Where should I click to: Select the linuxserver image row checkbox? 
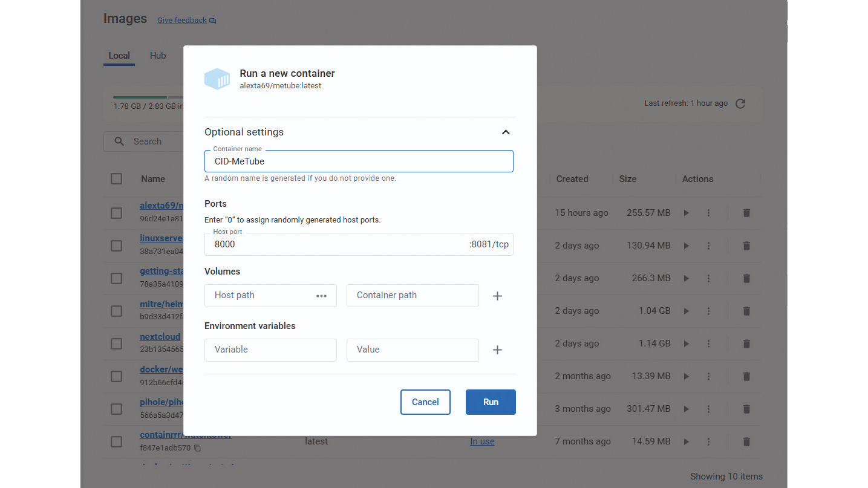117,246
